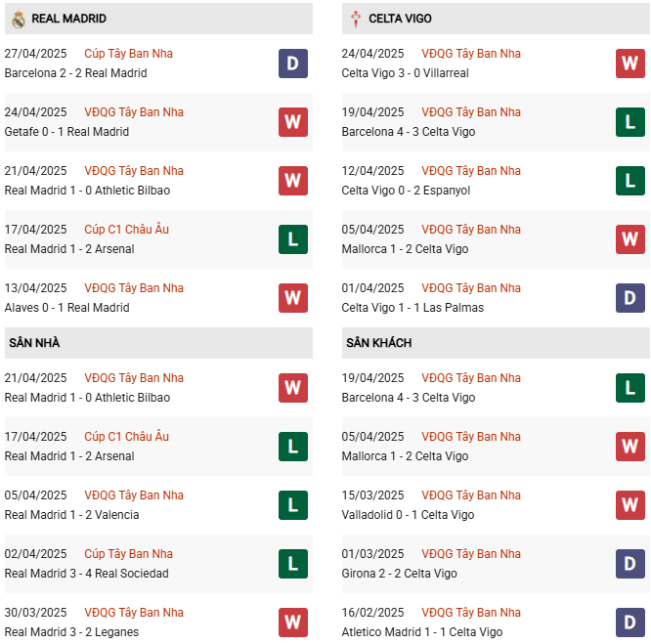Open the REAL MADRID team heading
Screen dimensions: 651x644
click(x=68, y=19)
